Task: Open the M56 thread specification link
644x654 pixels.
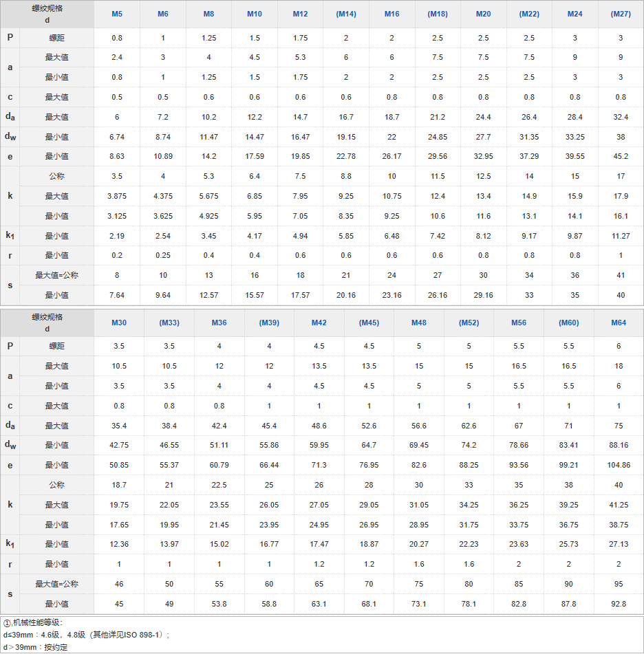Action: point(519,323)
